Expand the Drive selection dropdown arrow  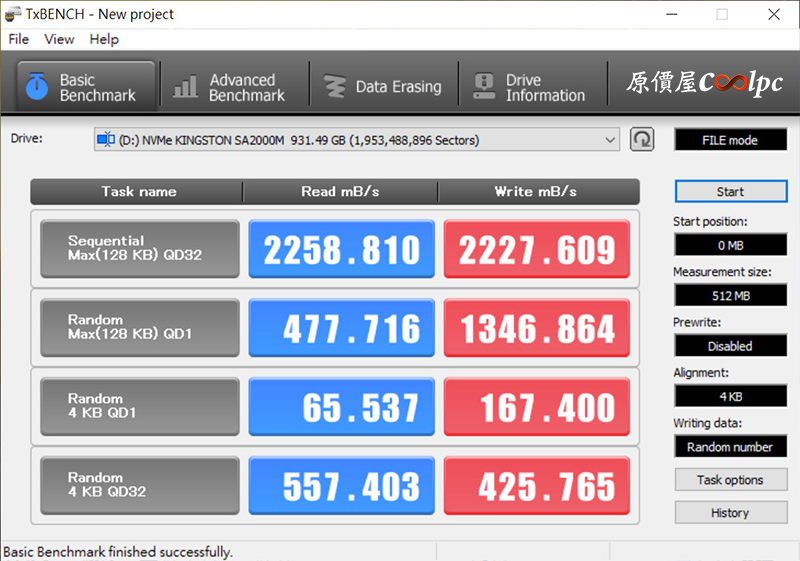(x=611, y=140)
